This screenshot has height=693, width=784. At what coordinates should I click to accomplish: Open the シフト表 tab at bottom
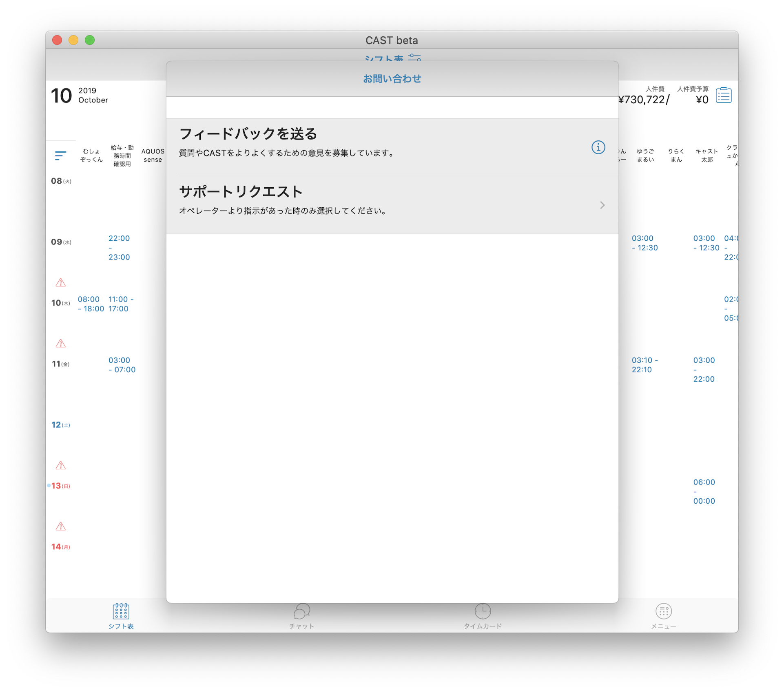click(121, 616)
